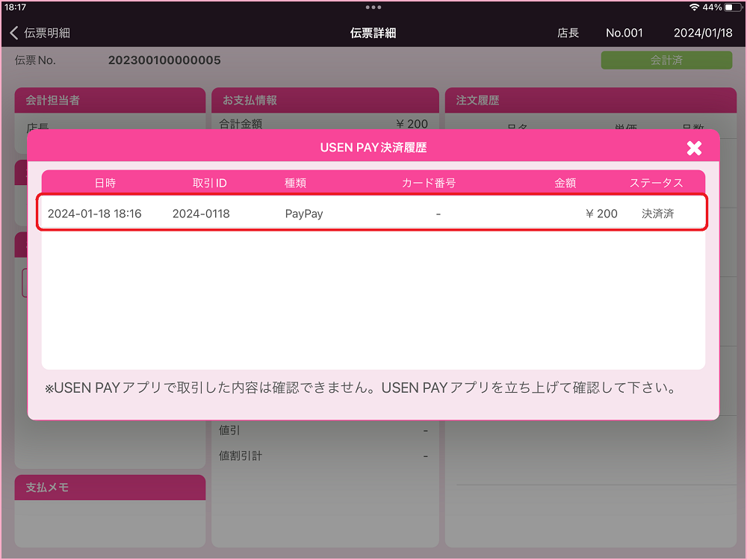The height and width of the screenshot is (560, 747).
Task: Click the カード番号 column header
Action: (x=428, y=183)
